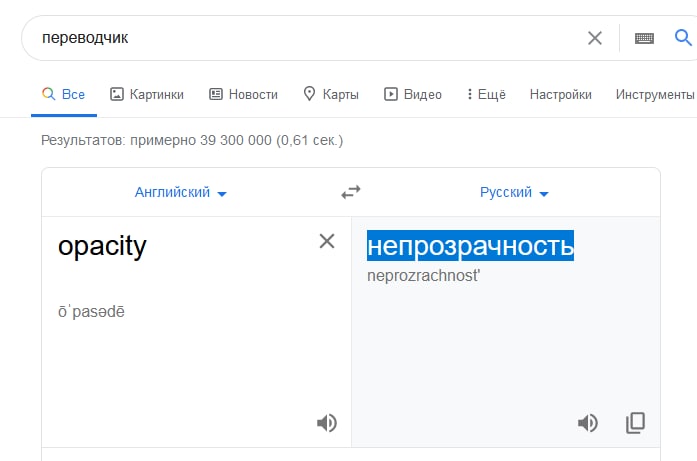This screenshot has width=697, height=461.
Task: Open the Ещё more options menu
Action: [x=486, y=95]
